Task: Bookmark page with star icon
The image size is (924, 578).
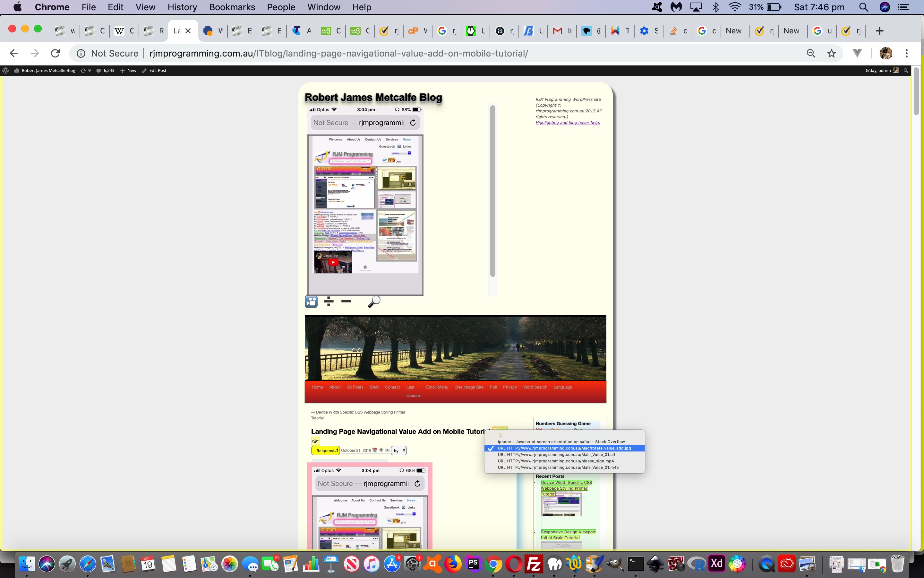Action: pos(831,53)
